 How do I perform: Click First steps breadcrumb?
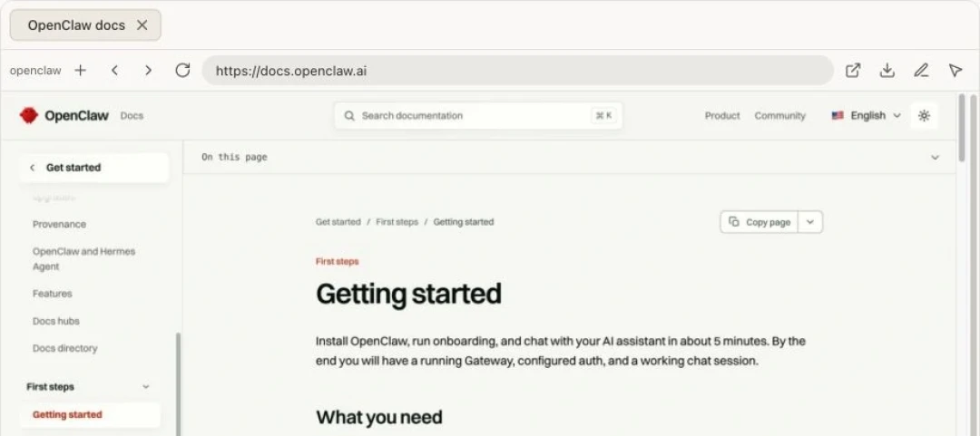(397, 222)
